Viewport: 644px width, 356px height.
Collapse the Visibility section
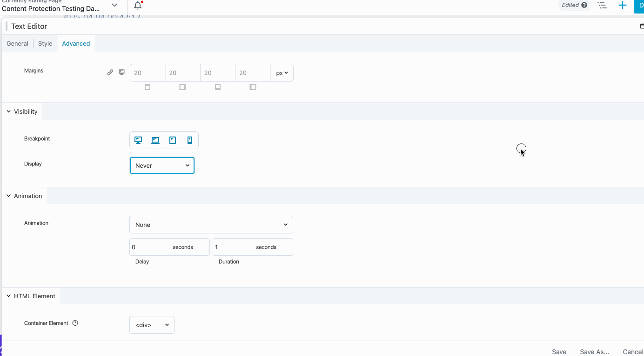coord(8,111)
